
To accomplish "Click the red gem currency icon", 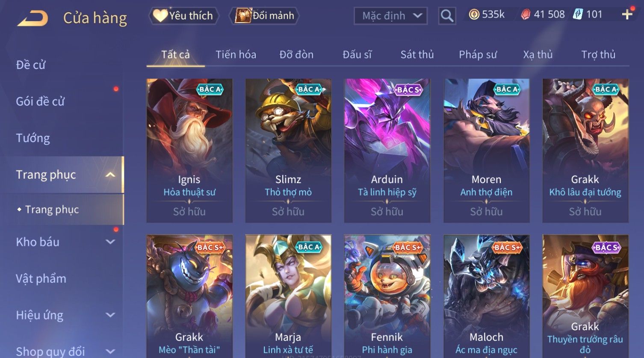I will point(526,15).
